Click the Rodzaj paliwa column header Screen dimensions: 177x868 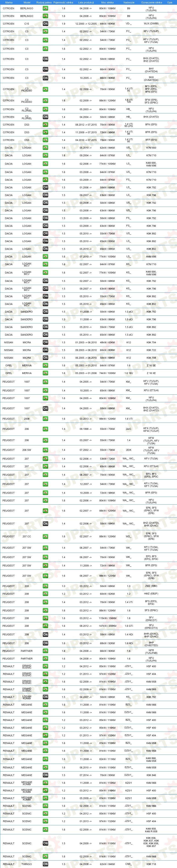(x=44, y=2)
